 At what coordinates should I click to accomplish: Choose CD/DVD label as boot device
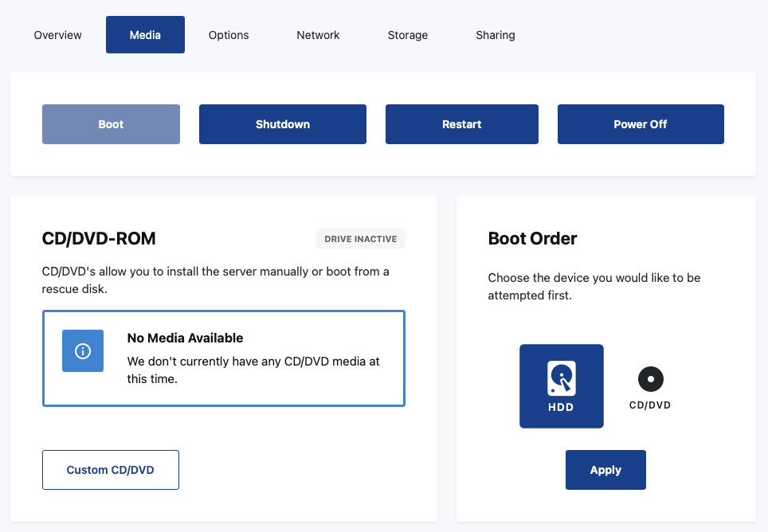point(650,405)
